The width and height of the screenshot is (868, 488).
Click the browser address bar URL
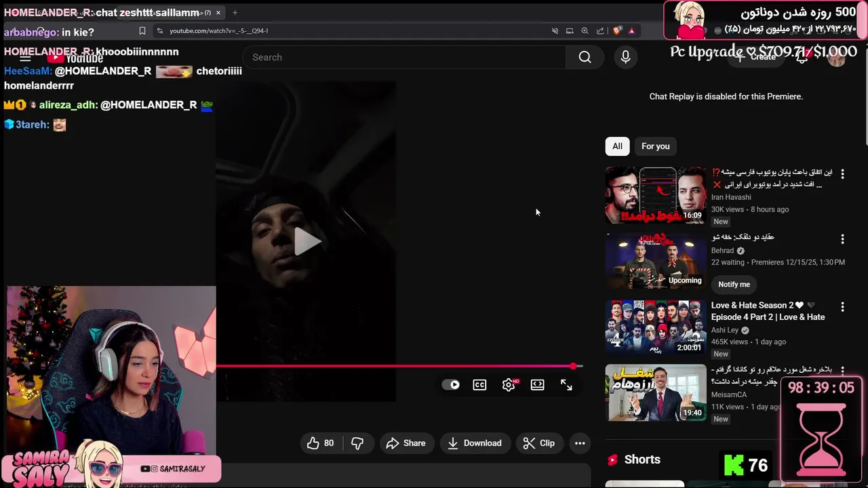[218, 30]
